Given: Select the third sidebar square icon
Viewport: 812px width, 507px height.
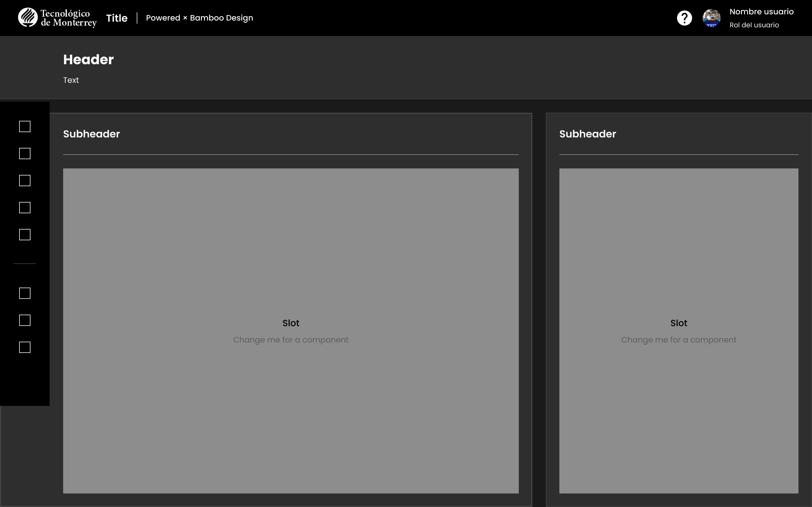Looking at the screenshot, I should [x=25, y=181].
